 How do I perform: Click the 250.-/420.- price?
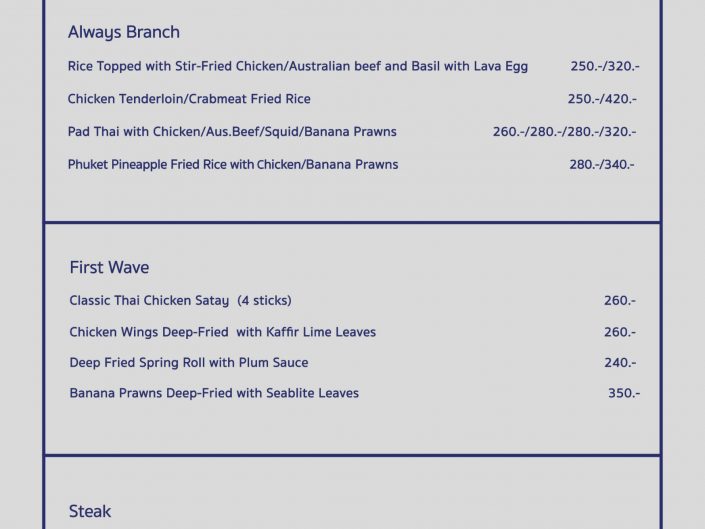coord(602,99)
